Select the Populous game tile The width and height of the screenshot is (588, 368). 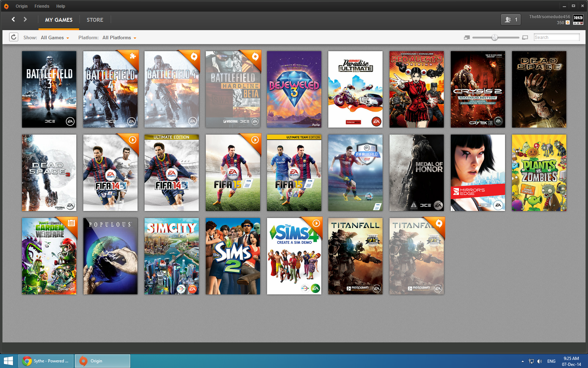[x=110, y=256]
